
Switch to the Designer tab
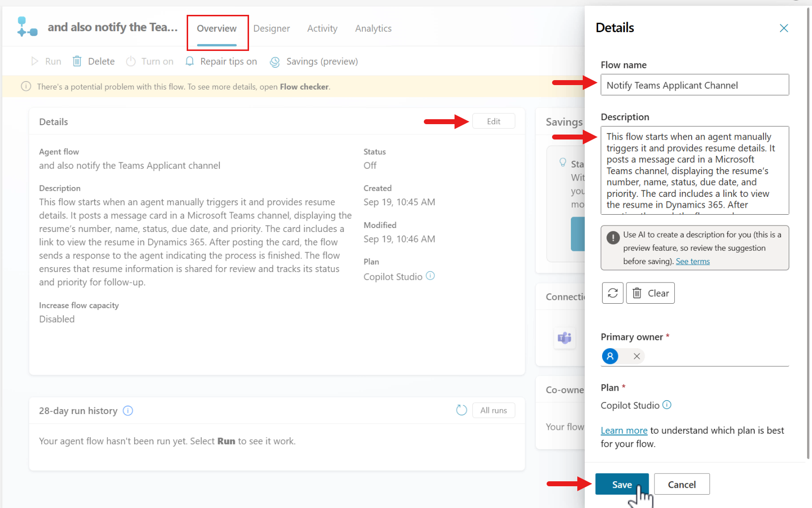(x=271, y=28)
